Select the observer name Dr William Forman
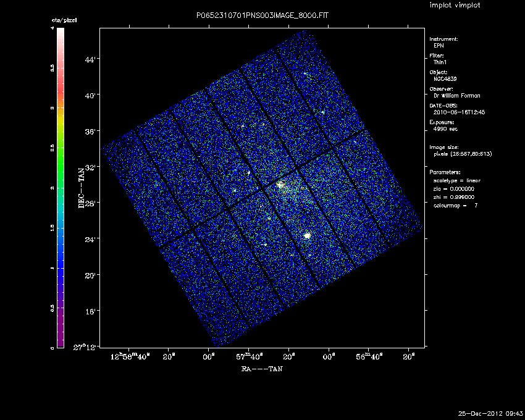The width and height of the screenshot is (525, 420). [456, 96]
